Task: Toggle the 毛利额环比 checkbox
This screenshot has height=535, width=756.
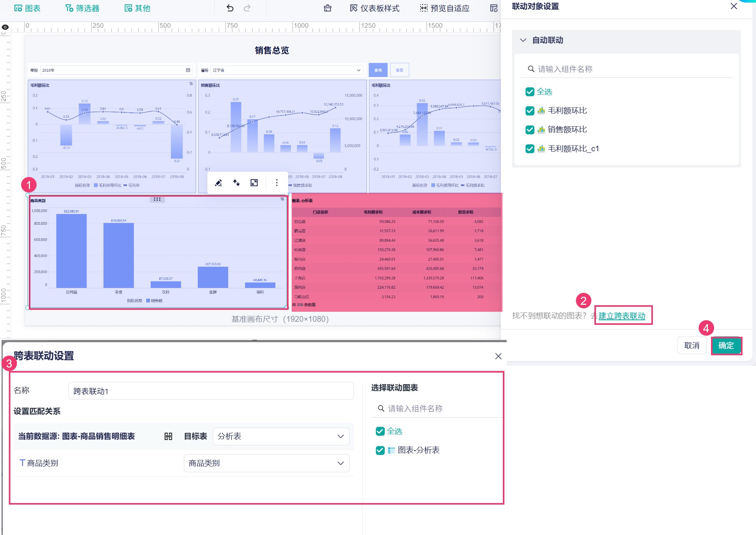Action: (530, 111)
